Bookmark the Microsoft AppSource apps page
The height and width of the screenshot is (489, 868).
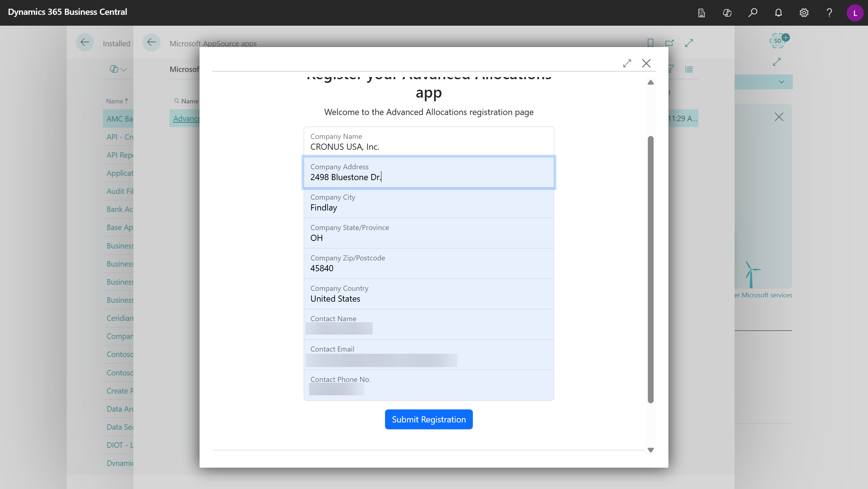[x=650, y=43]
